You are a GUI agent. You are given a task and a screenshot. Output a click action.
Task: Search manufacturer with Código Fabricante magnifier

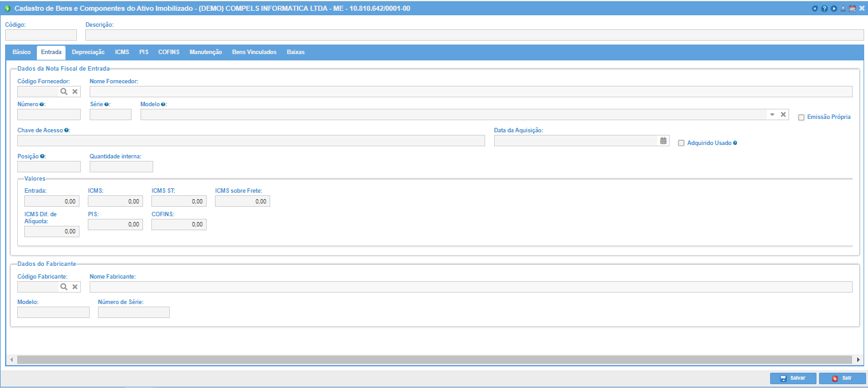click(x=64, y=287)
